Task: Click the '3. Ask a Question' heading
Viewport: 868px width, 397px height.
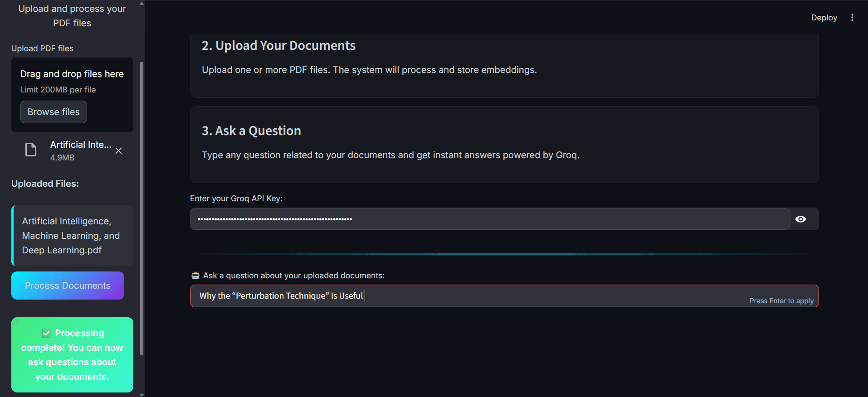Action: pos(251,131)
